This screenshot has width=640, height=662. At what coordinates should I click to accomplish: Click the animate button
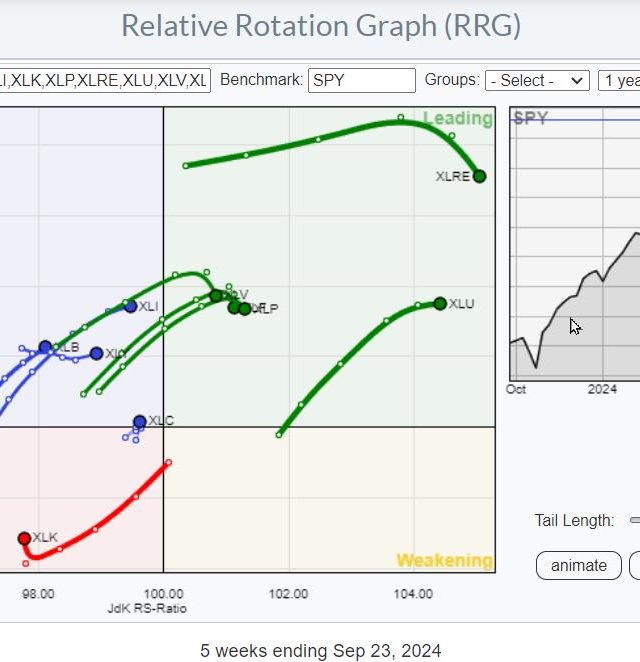tap(578, 565)
